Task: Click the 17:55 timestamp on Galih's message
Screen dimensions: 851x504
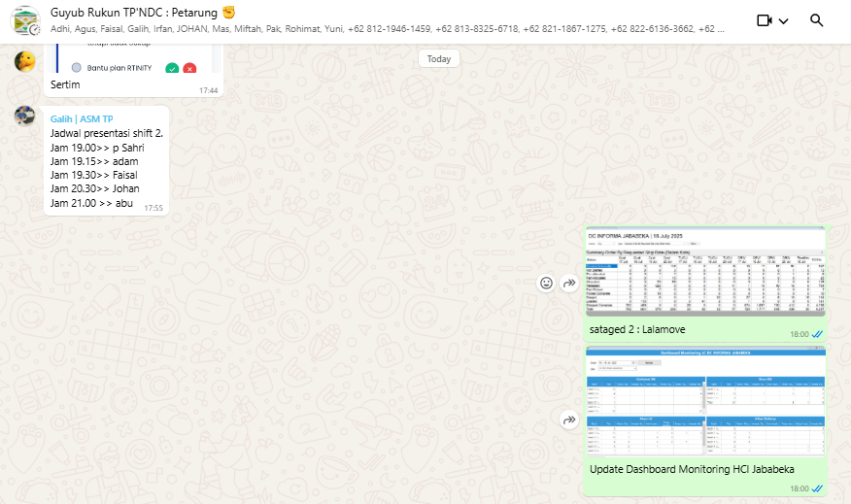Action: coord(153,208)
